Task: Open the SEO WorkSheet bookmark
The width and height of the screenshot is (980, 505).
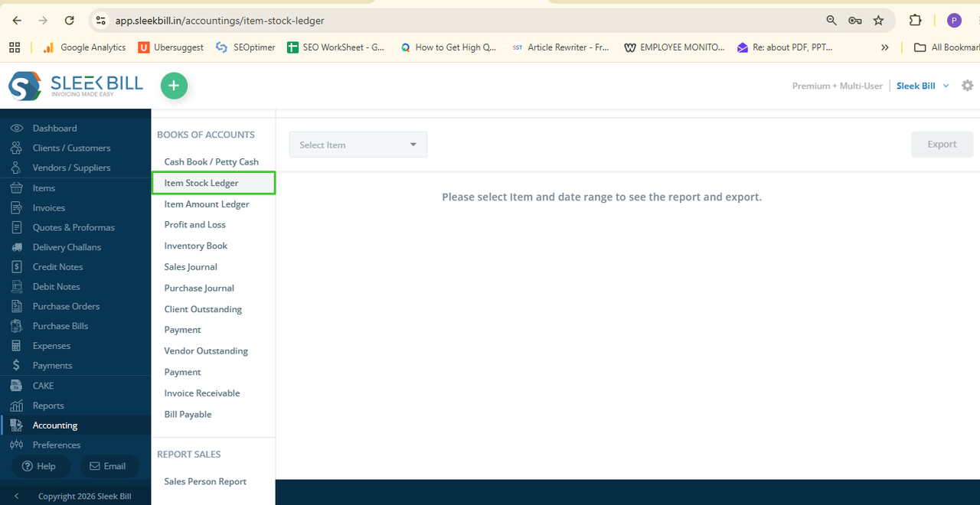Action: tap(336, 47)
